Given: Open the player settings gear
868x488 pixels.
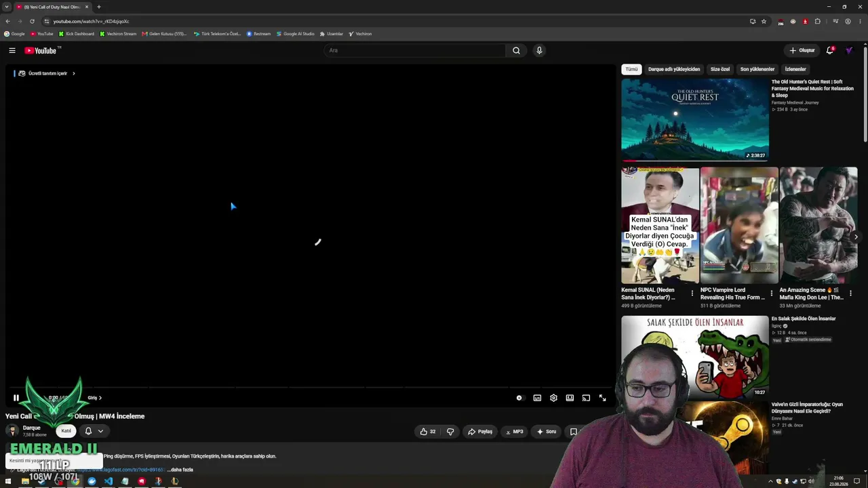Looking at the screenshot, I should pos(553,398).
